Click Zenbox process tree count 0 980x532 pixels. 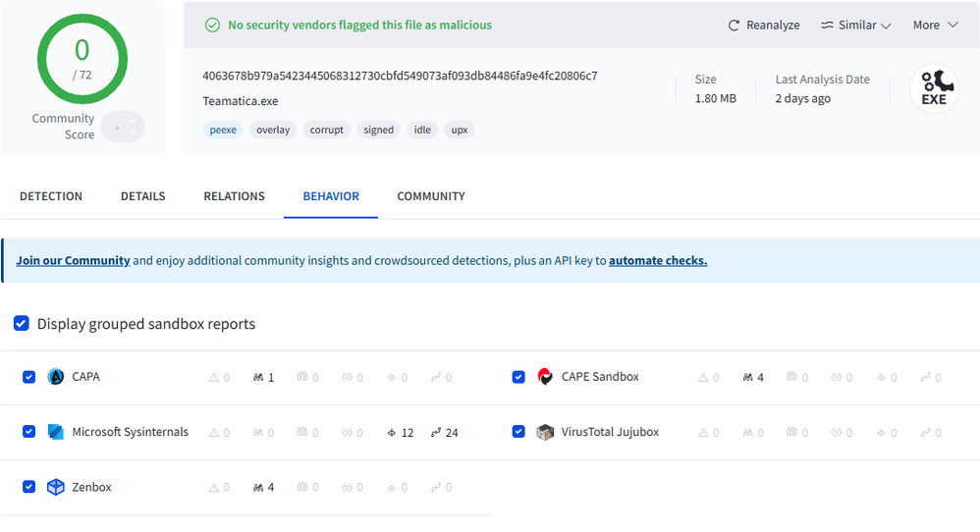(x=441, y=487)
